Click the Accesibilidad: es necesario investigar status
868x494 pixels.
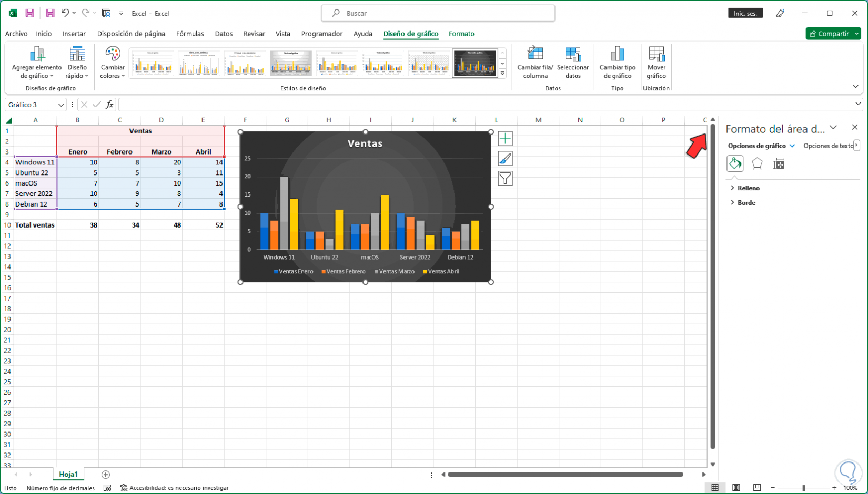click(175, 488)
